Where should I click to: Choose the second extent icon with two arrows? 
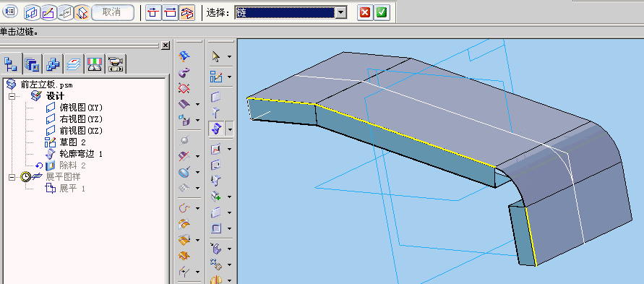tap(170, 13)
